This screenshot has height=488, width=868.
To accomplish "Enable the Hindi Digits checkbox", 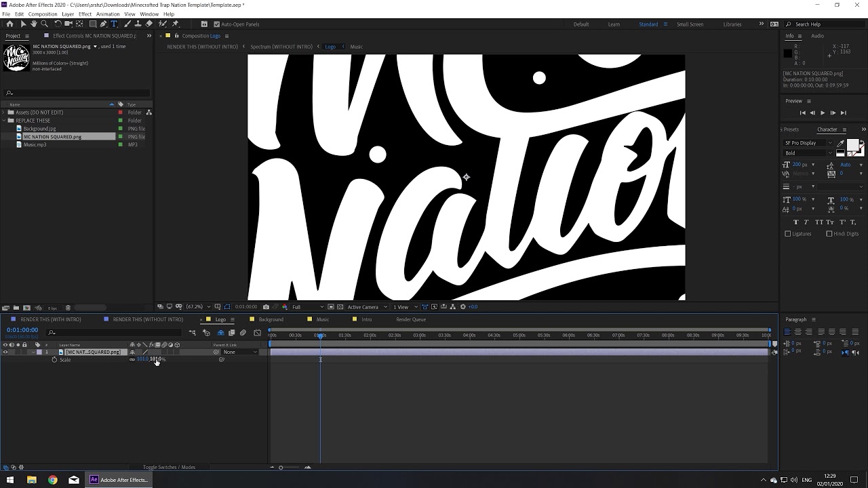I will click(829, 234).
